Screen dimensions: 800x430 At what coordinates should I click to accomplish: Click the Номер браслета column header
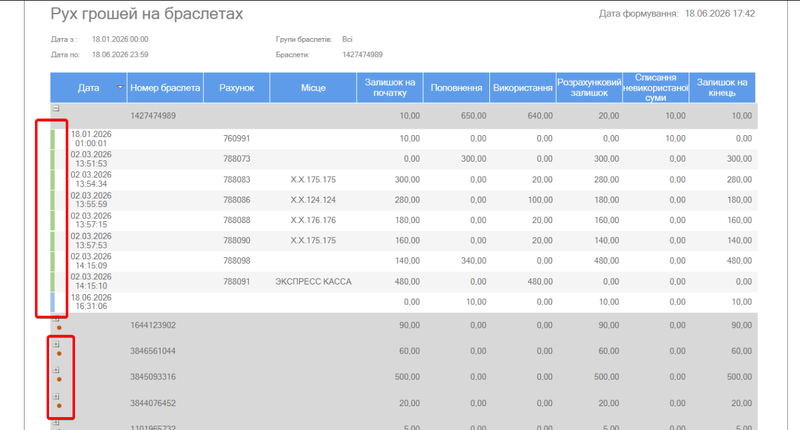click(165, 88)
